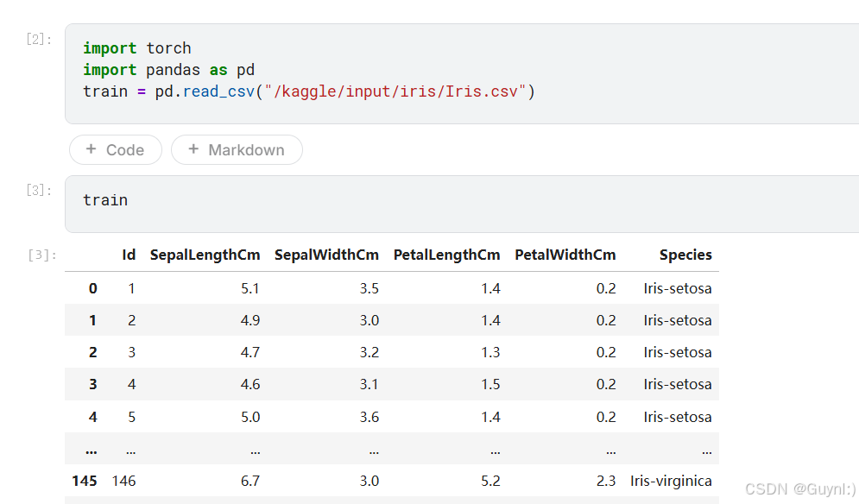The width and height of the screenshot is (859, 504).
Task: Click the Species column header
Action: pos(685,255)
